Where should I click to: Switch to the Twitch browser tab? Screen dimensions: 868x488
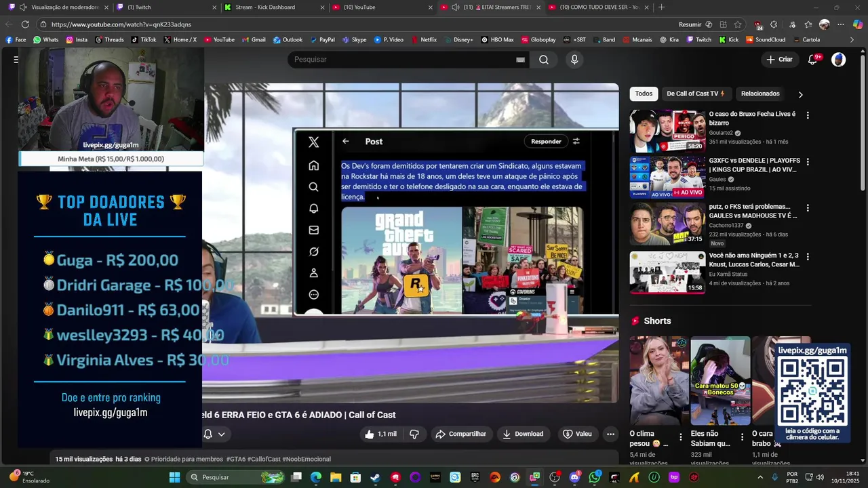click(x=166, y=7)
